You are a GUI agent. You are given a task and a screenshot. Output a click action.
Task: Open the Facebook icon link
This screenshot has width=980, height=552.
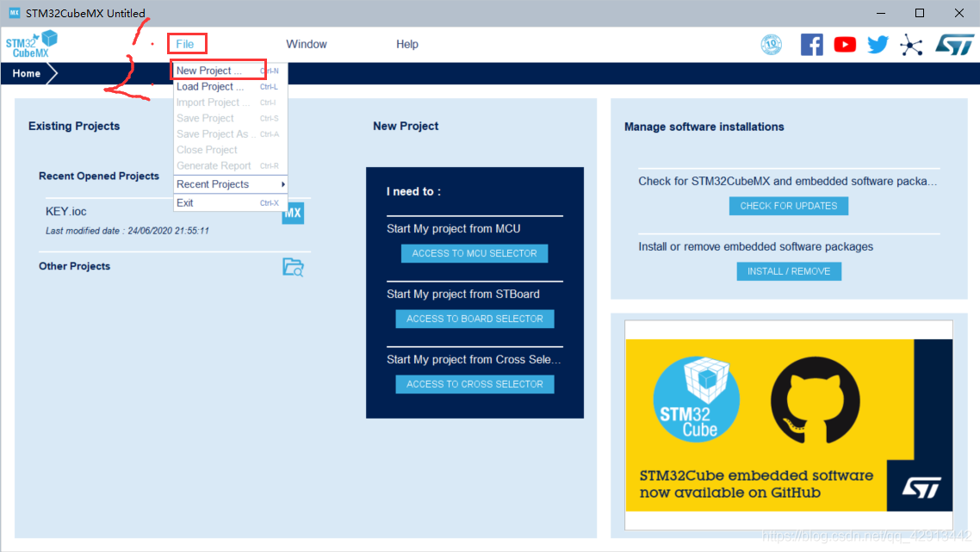pyautogui.click(x=811, y=45)
